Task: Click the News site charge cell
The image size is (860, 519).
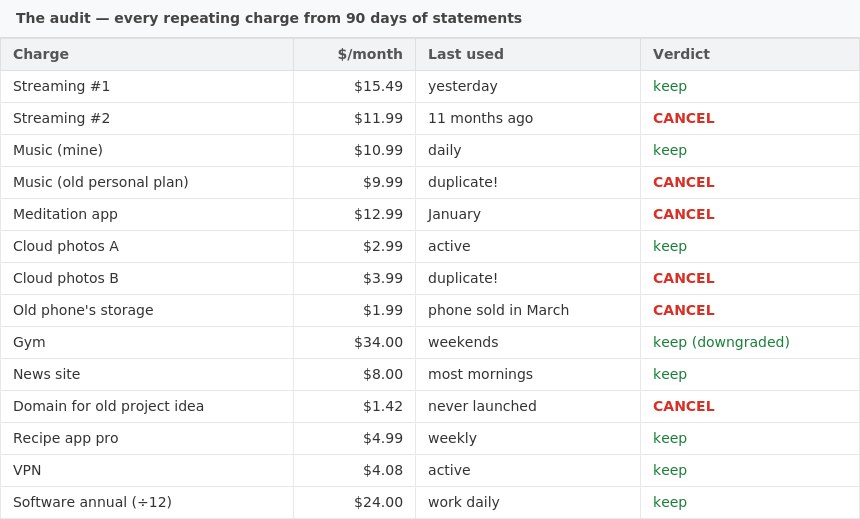Action: pos(147,374)
